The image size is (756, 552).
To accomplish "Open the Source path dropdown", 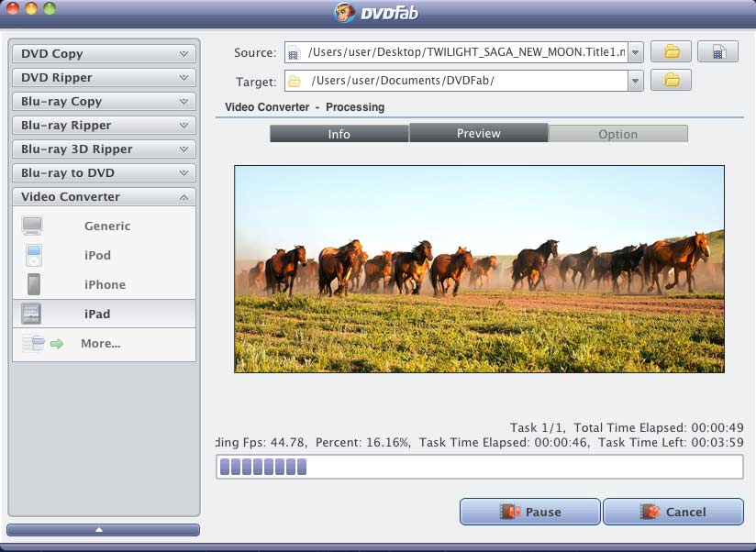I will (x=636, y=52).
